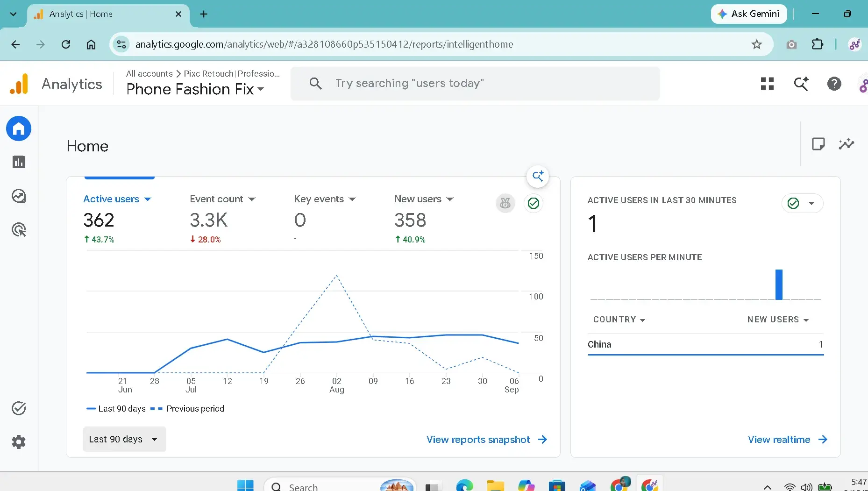Open the Reports sidebar icon
Image resolution: width=868 pixels, height=491 pixels.
19,162
